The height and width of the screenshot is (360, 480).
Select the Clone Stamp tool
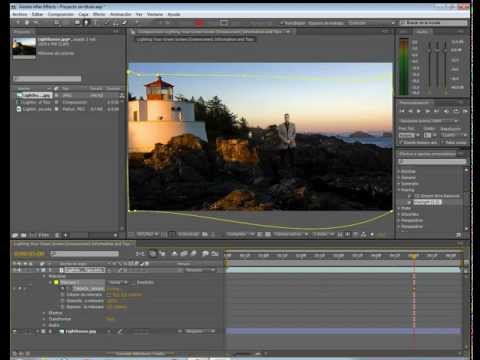115,23
